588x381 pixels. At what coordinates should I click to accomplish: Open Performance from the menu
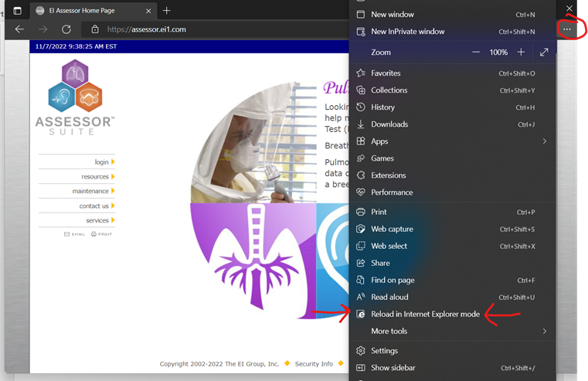click(452, 192)
